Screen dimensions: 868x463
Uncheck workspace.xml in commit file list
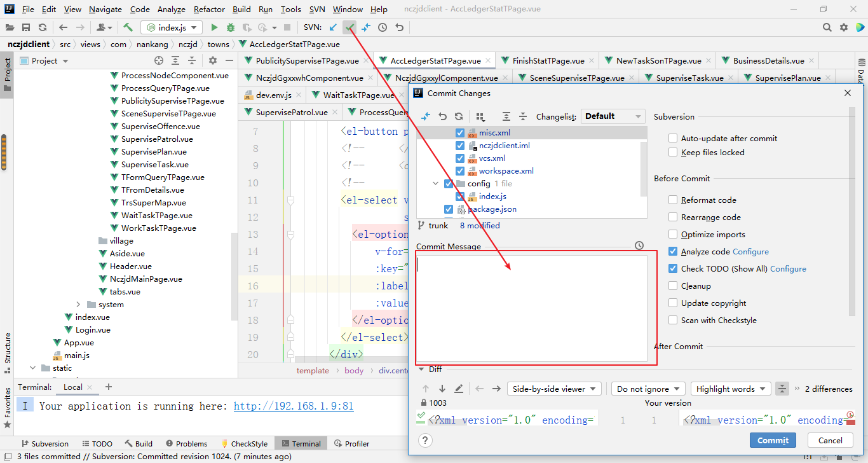(460, 170)
